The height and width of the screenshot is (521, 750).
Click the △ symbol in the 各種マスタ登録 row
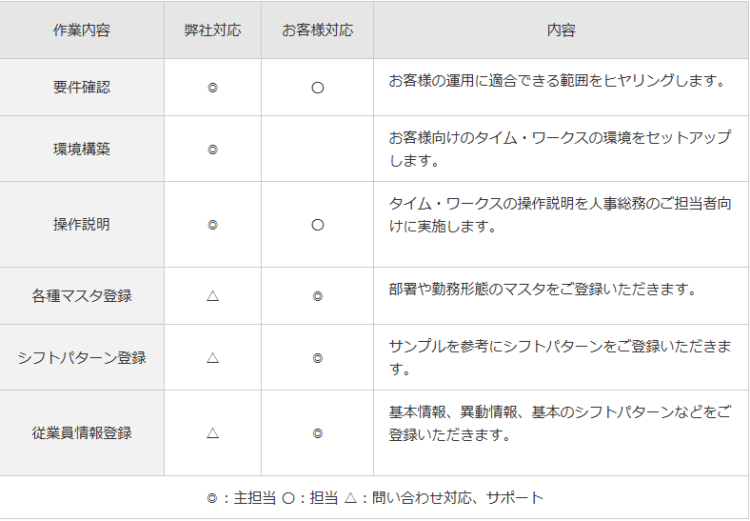(212, 296)
